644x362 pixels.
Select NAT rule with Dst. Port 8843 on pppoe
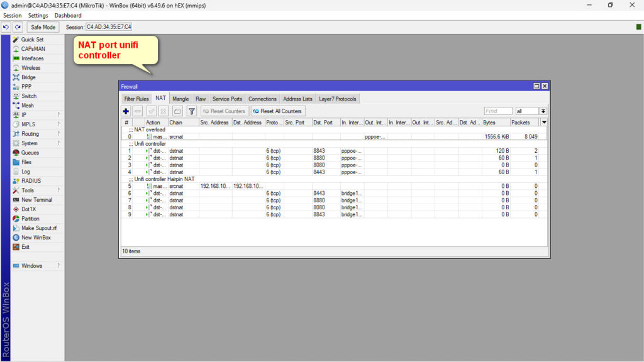click(x=327, y=151)
